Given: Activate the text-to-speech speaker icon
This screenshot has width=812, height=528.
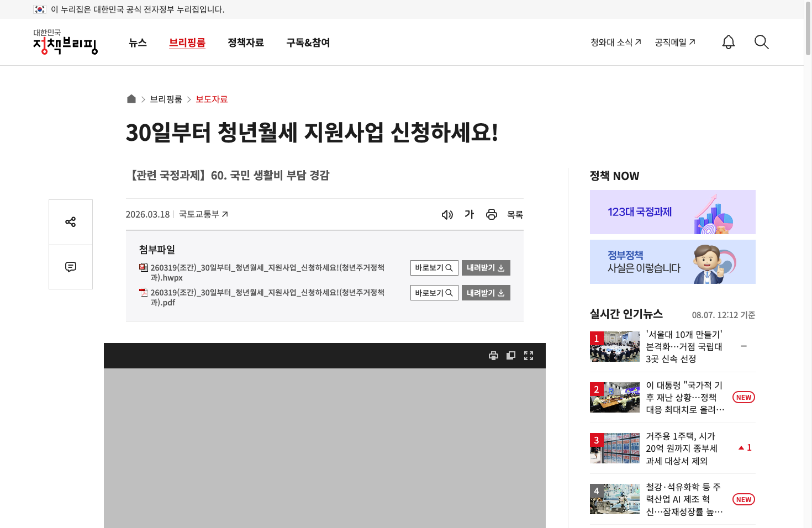Looking at the screenshot, I should (x=447, y=214).
